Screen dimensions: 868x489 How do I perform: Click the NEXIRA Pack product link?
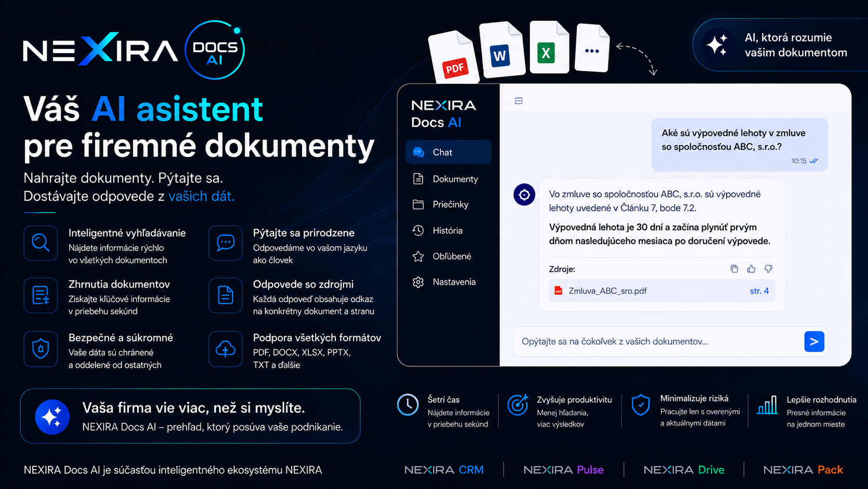(x=803, y=470)
